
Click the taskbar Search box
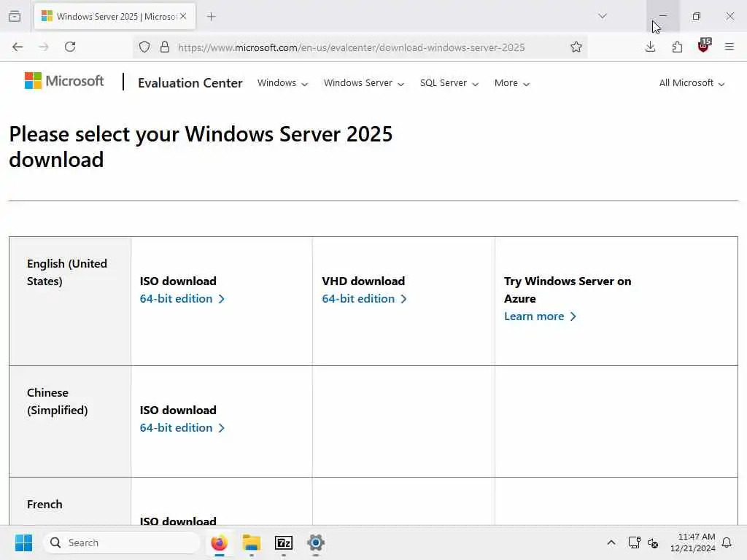tap(122, 542)
